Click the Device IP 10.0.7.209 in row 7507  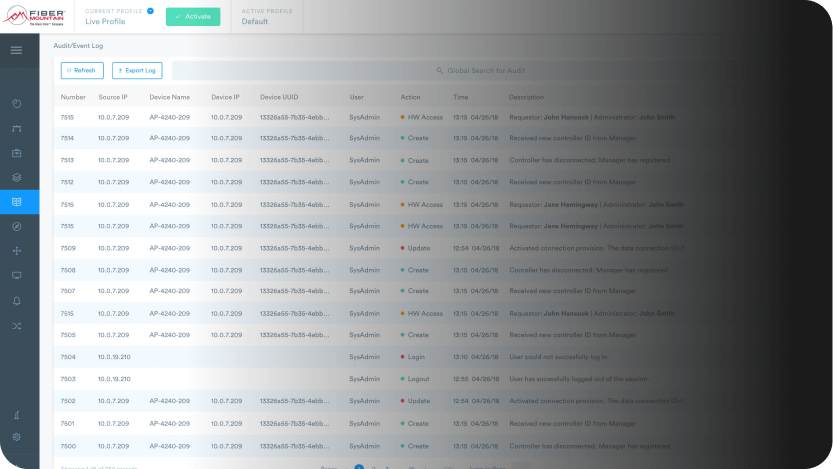[226, 291]
